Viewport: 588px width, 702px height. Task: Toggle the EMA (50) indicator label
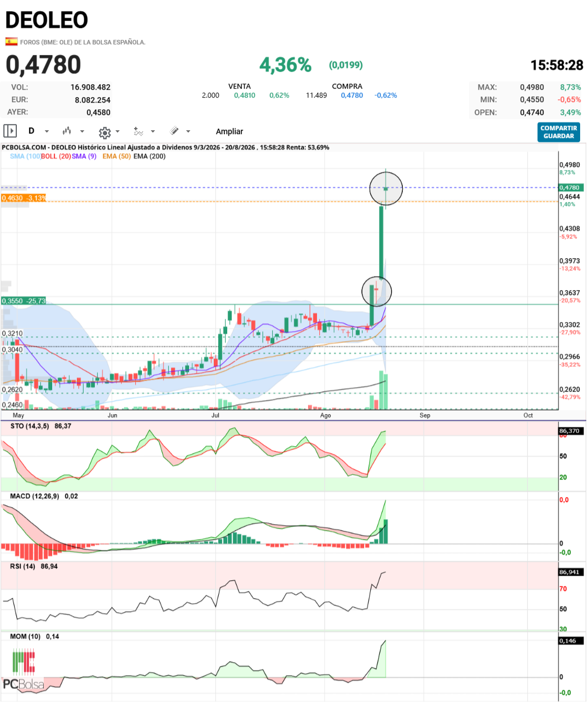(x=117, y=157)
